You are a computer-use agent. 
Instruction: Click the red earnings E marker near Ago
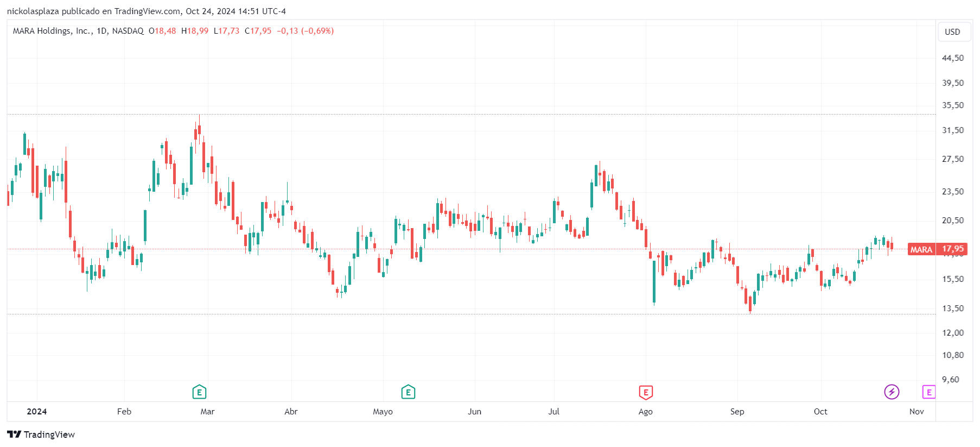tap(646, 392)
